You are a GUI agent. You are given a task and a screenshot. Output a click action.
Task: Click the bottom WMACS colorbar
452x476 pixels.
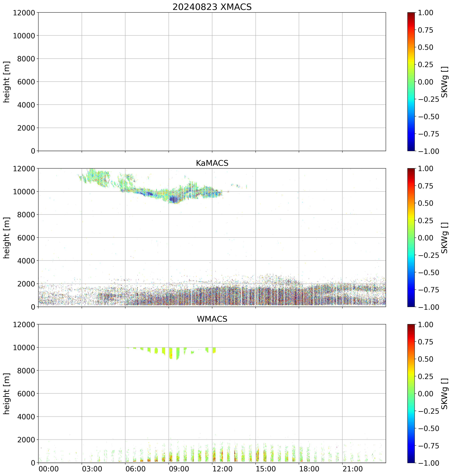point(411,393)
